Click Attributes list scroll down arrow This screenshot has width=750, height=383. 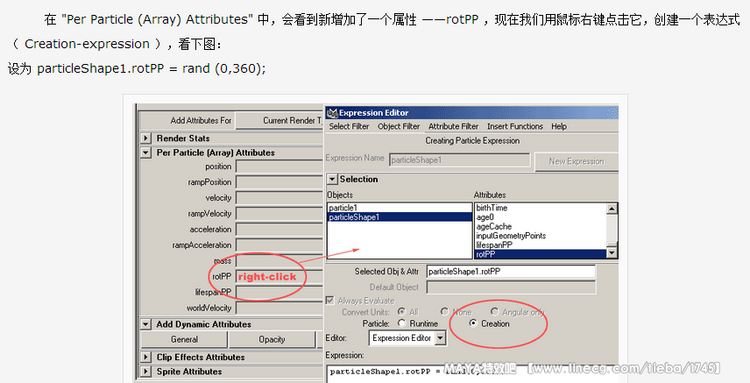612,253
